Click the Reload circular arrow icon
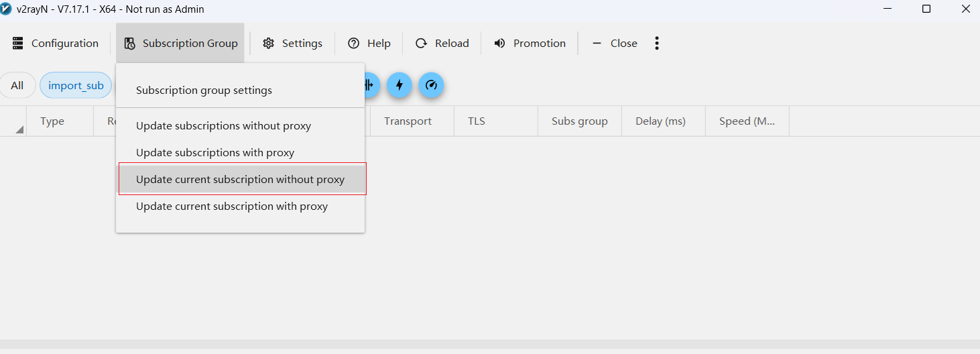Image resolution: width=980 pixels, height=354 pixels. (x=422, y=44)
